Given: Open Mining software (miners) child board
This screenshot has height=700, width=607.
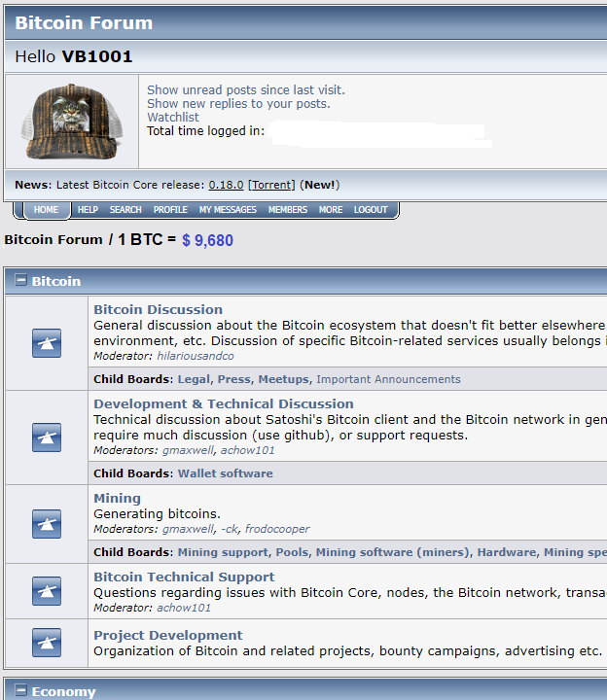Looking at the screenshot, I should coord(393,552).
